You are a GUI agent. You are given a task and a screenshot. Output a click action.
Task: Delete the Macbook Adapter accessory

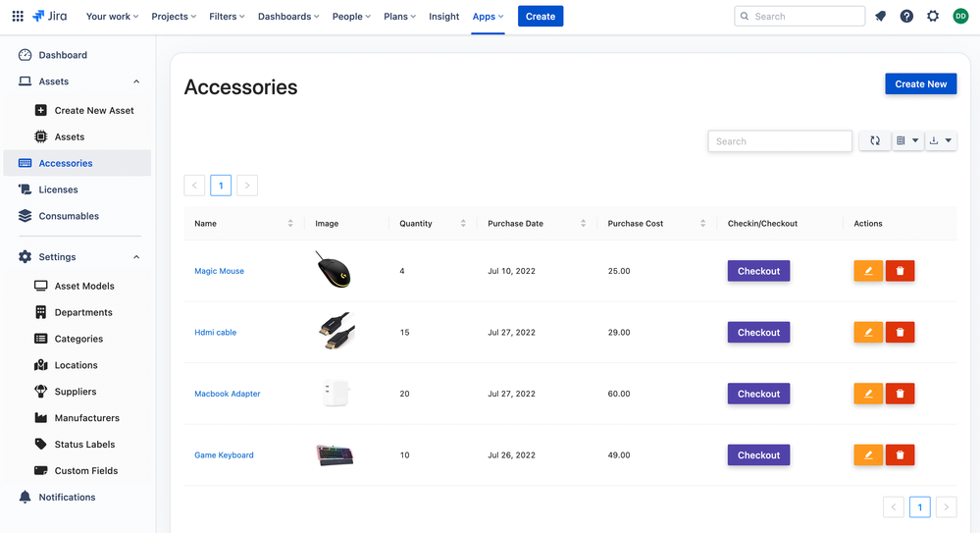[x=900, y=394]
